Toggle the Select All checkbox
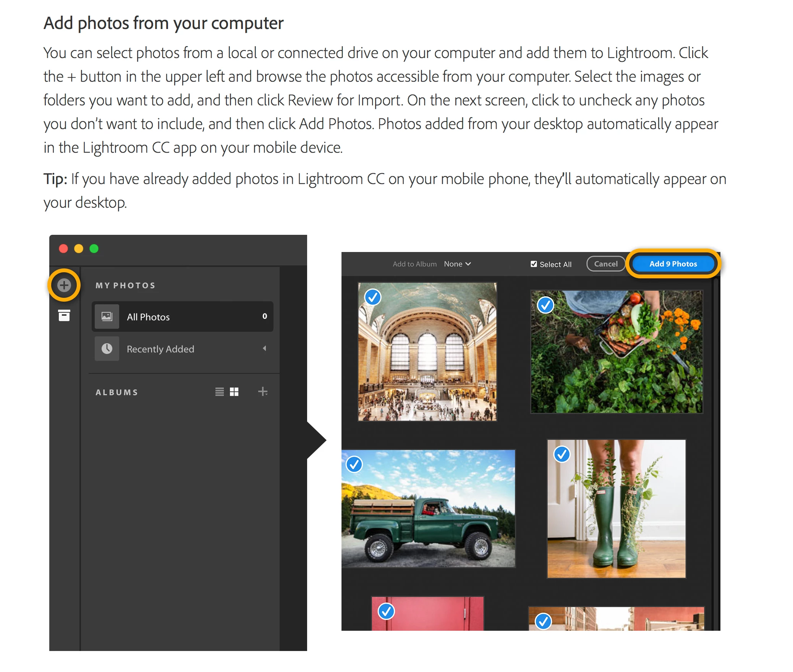Viewport: 793px width, 672px height. point(534,264)
